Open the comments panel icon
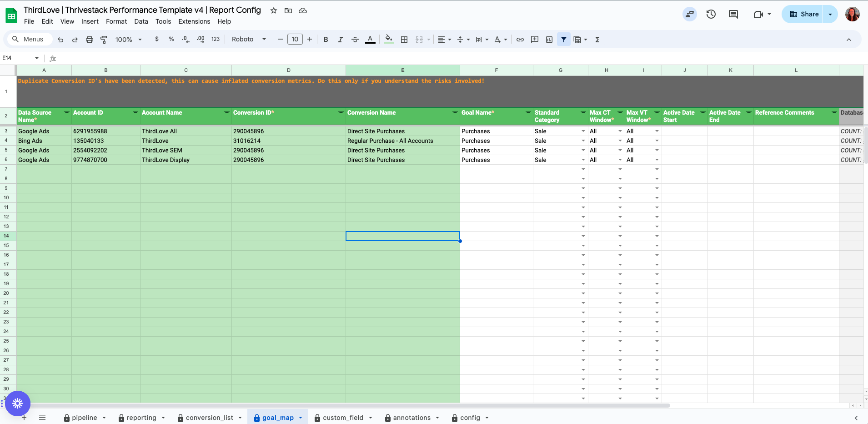868x424 pixels. pos(733,14)
